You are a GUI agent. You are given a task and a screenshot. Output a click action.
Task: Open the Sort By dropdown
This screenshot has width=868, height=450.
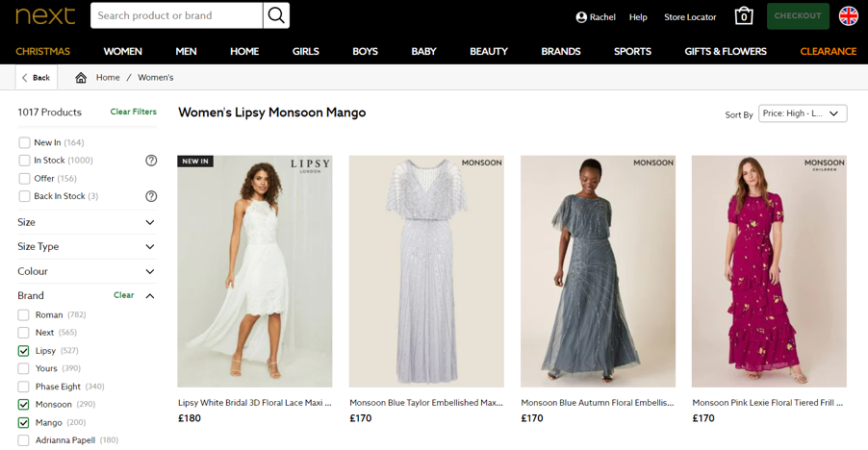coord(803,113)
